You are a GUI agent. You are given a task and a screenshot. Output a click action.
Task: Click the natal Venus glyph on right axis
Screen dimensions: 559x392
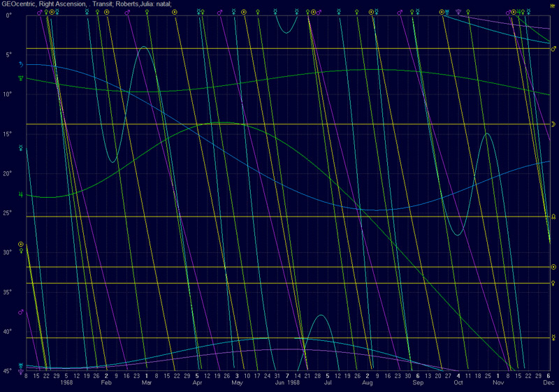[553, 283]
